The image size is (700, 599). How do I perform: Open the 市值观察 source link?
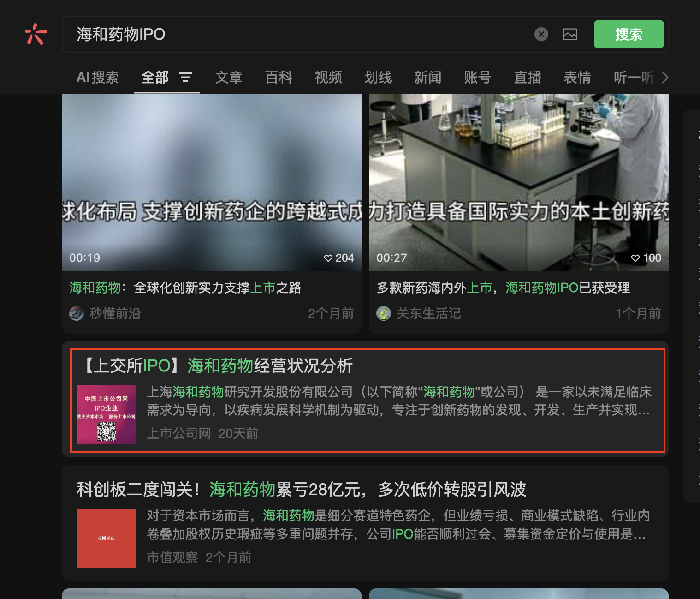click(172, 557)
